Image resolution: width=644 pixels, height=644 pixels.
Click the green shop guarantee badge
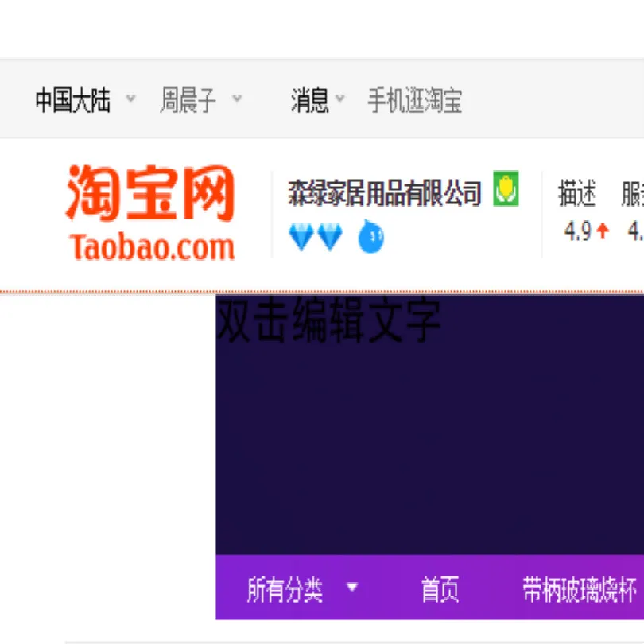pos(506,188)
